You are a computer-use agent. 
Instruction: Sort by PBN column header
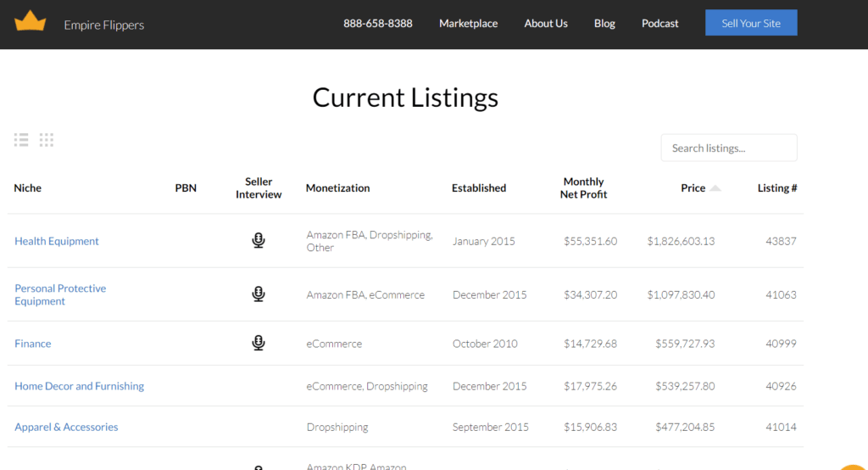pyautogui.click(x=186, y=187)
